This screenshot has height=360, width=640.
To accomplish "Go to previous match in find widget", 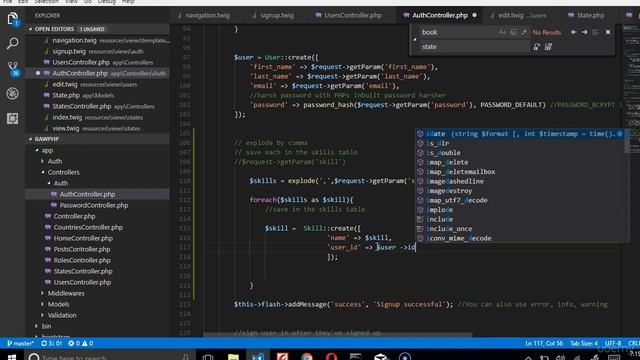I will [573, 32].
